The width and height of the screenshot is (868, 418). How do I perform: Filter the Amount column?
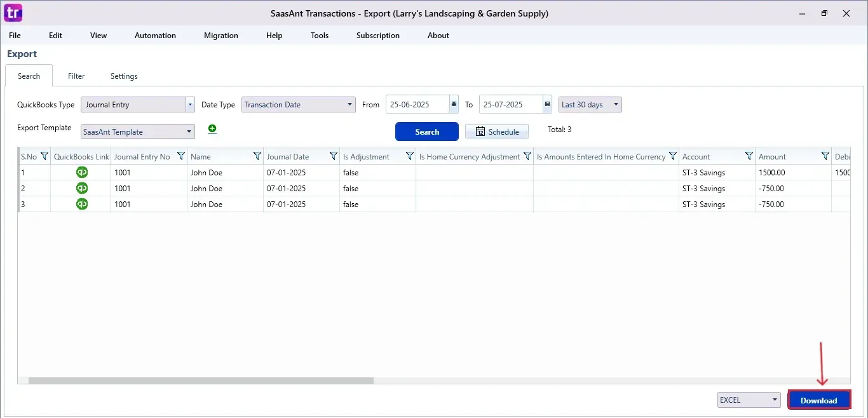point(825,156)
